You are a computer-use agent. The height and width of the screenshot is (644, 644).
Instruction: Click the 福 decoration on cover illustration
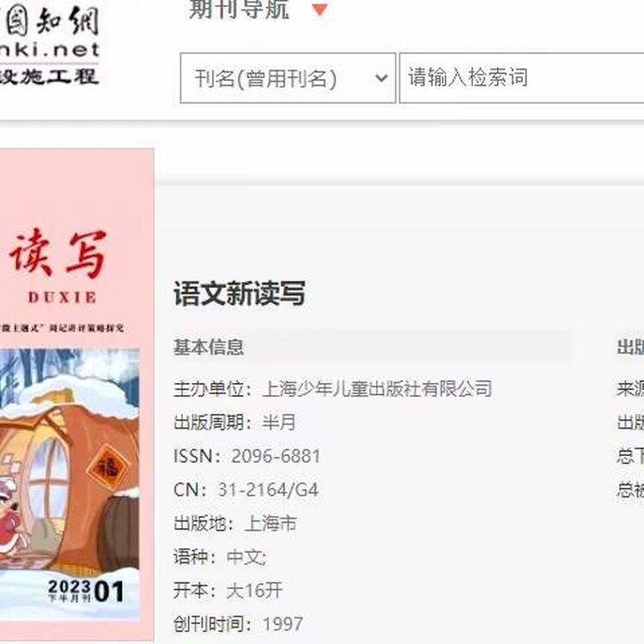[107, 467]
